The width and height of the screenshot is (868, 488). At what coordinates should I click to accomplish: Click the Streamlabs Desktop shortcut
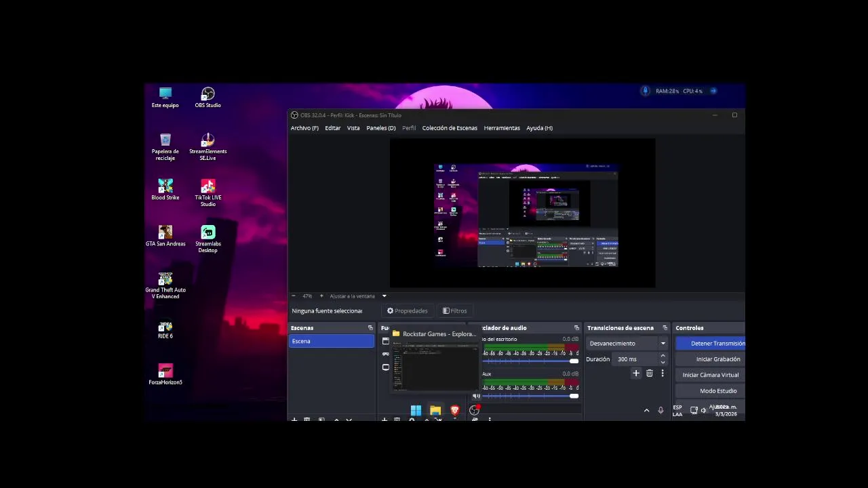pos(208,239)
